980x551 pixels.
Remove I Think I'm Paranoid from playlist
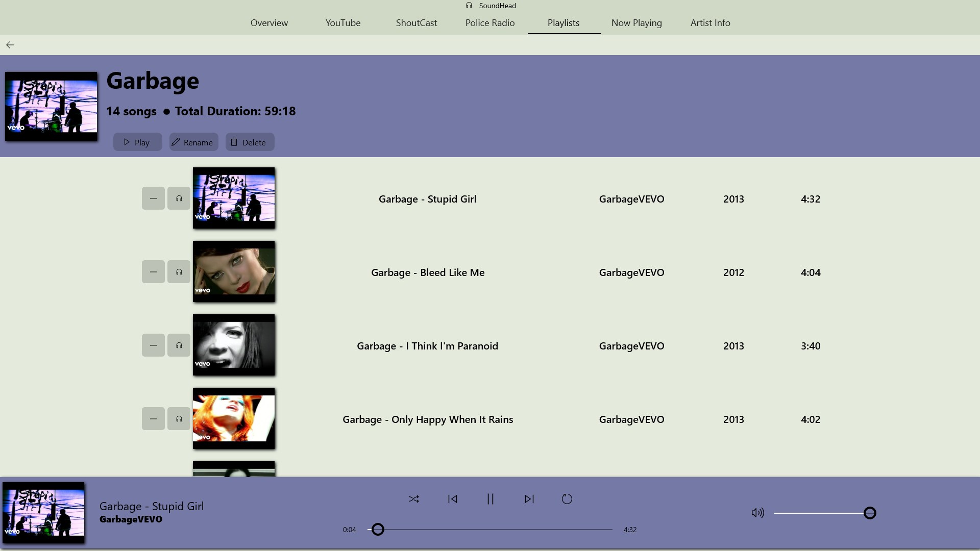[153, 345]
